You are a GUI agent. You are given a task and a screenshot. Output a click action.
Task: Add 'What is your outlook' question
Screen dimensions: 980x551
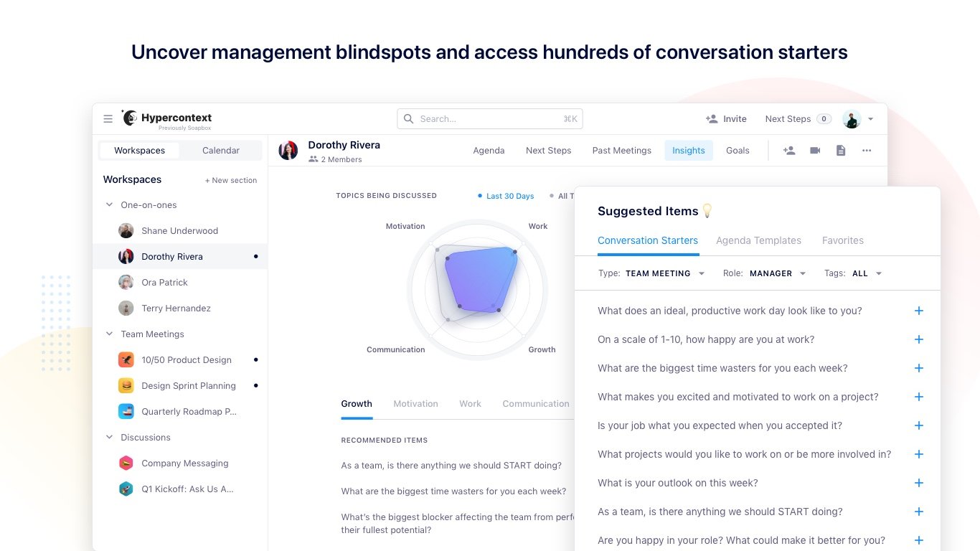coord(919,483)
